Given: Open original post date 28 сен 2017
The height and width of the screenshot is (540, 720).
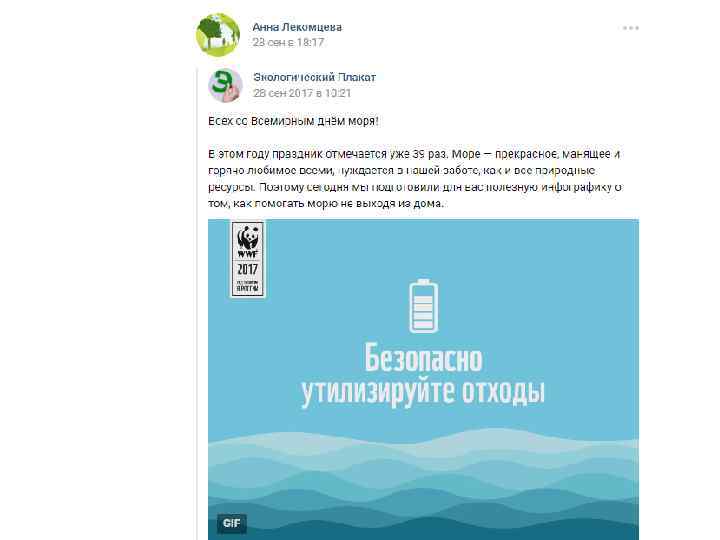Looking at the screenshot, I should (x=302, y=93).
